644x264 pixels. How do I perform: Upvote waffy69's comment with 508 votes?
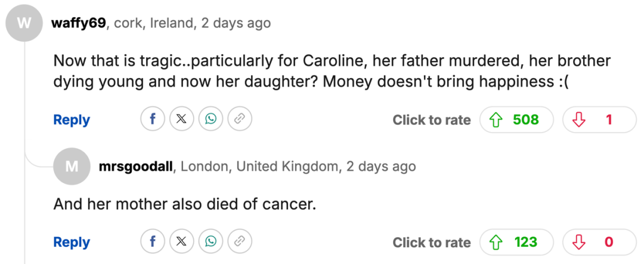[x=516, y=119]
